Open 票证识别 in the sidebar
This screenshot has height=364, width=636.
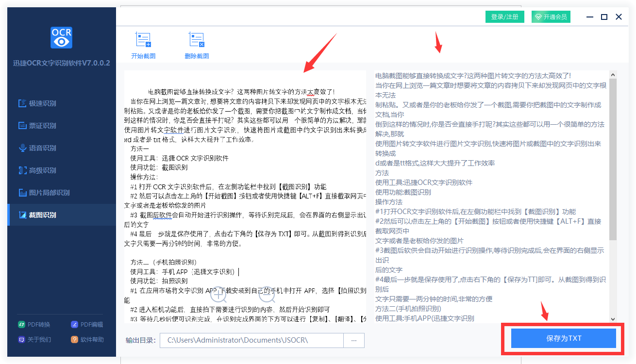[62, 126]
